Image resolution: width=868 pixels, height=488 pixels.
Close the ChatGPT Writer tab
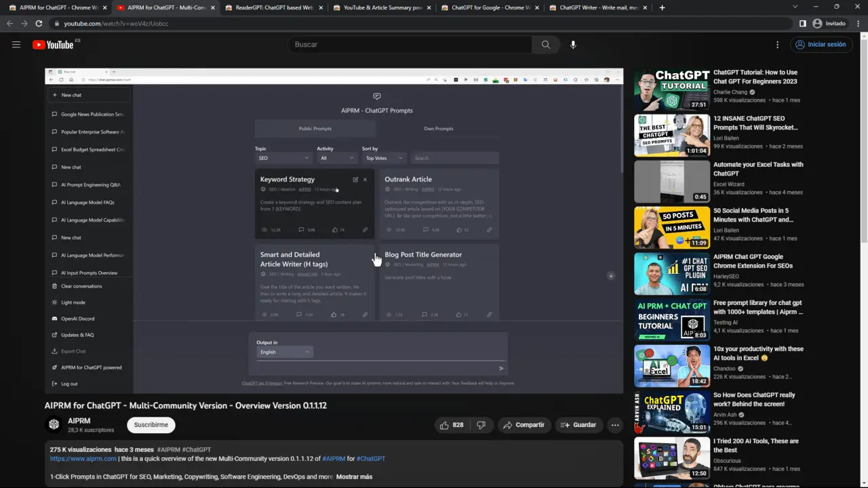coord(644,7)
